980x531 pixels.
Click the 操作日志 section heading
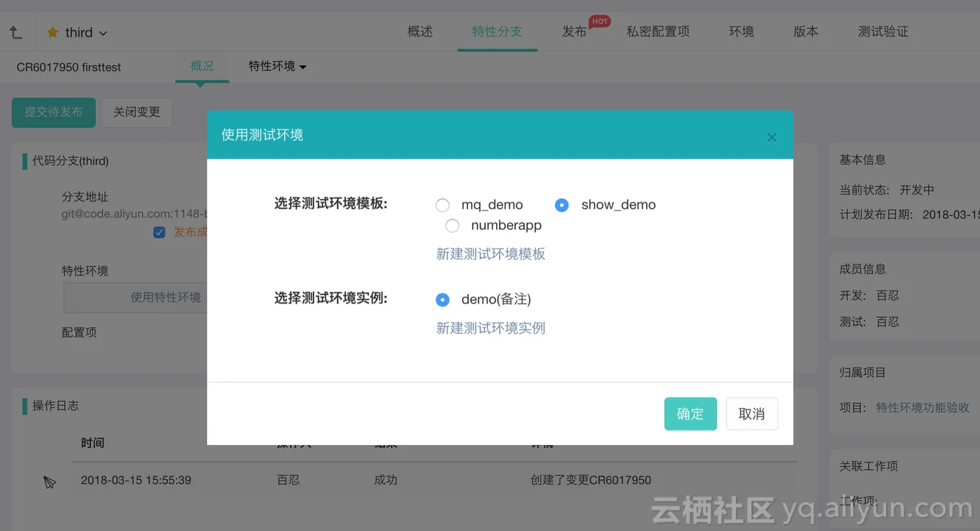pyautogui.click(x=56, y=406)
